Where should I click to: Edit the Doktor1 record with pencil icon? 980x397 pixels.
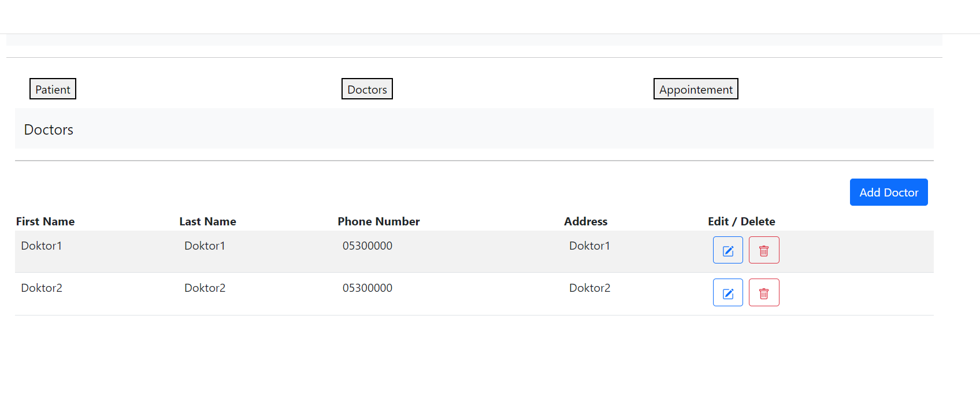click(x=727, y=250)
